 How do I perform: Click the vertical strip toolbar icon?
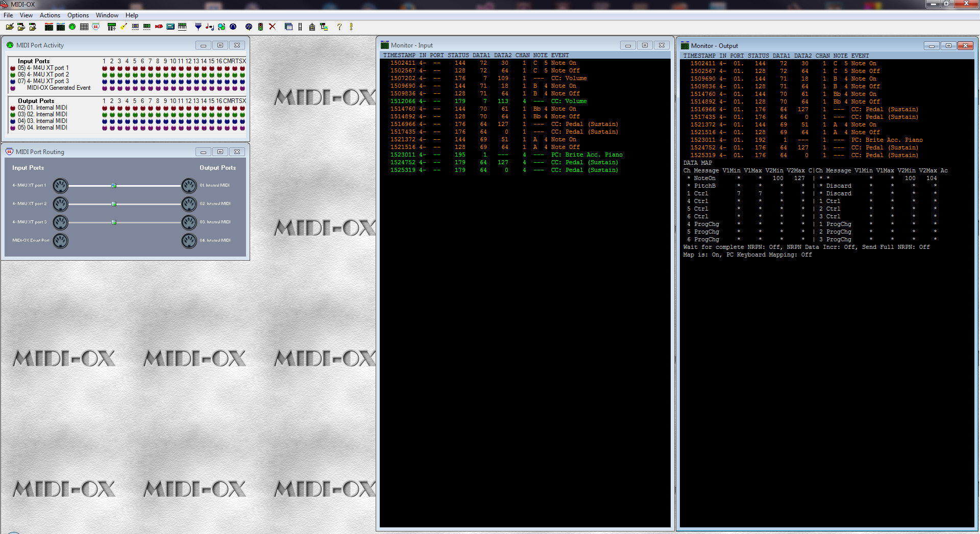(300, 27)
